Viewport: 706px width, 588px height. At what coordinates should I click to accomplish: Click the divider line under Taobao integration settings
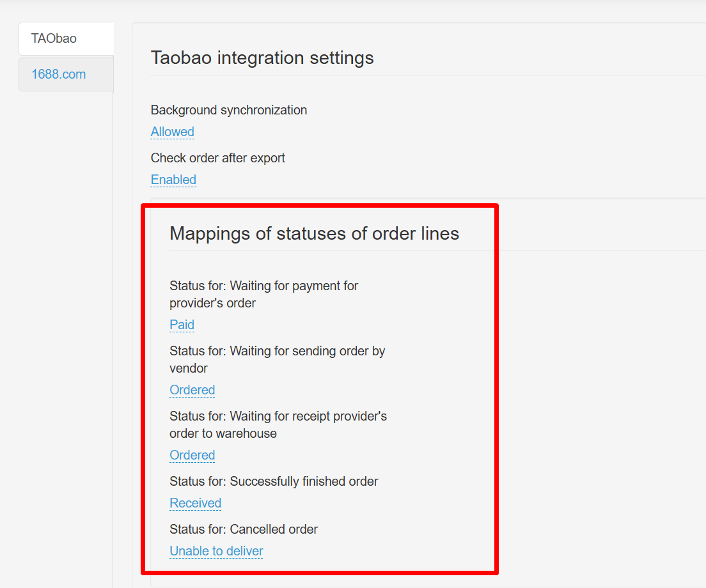pos(422,75)
